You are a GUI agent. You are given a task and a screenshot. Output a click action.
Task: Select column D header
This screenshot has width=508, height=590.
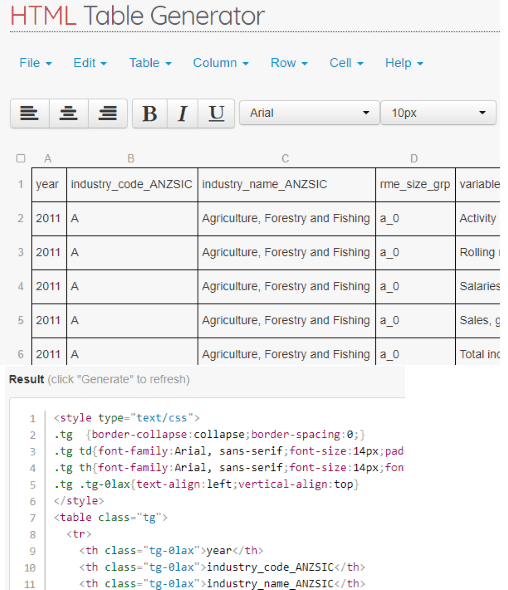click(414, 158)
